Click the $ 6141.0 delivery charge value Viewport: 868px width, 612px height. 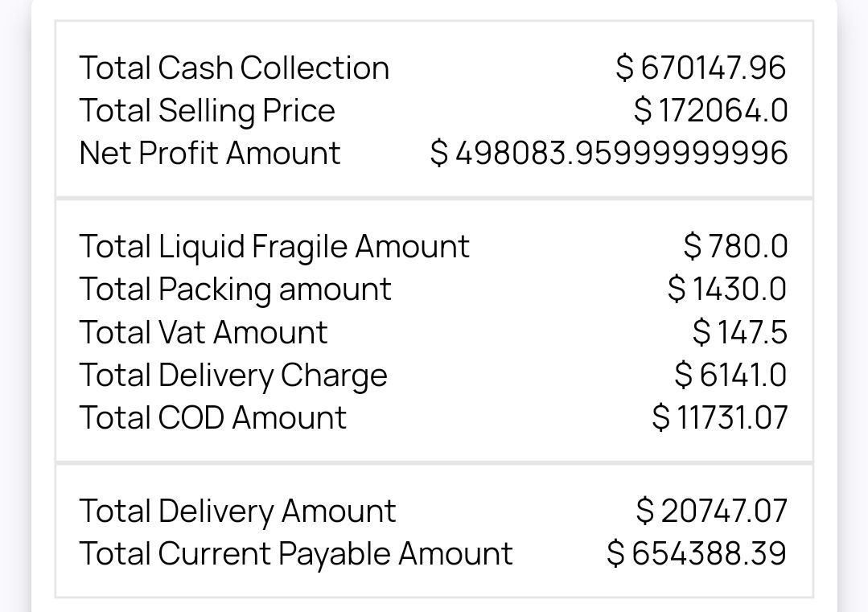tap(730, 375)
